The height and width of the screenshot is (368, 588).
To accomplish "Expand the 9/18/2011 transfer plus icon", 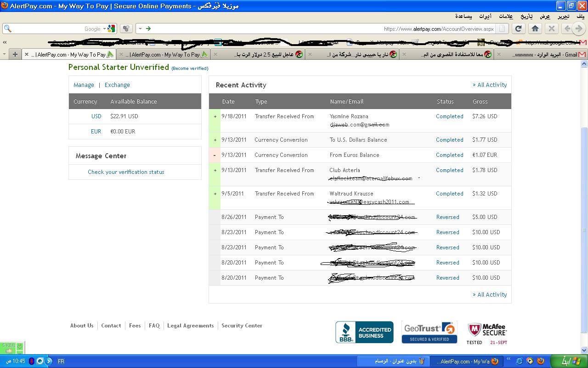I will [x=215, y=116].
